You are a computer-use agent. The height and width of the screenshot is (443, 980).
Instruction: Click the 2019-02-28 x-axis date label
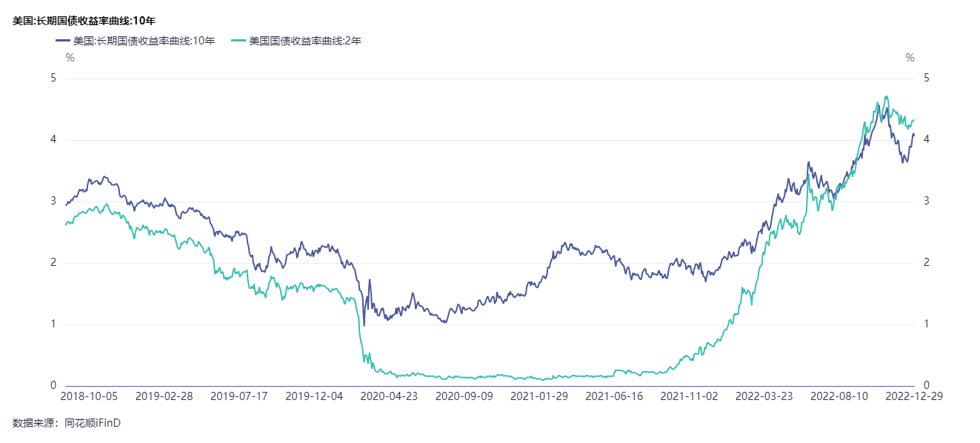pos(164,396)
